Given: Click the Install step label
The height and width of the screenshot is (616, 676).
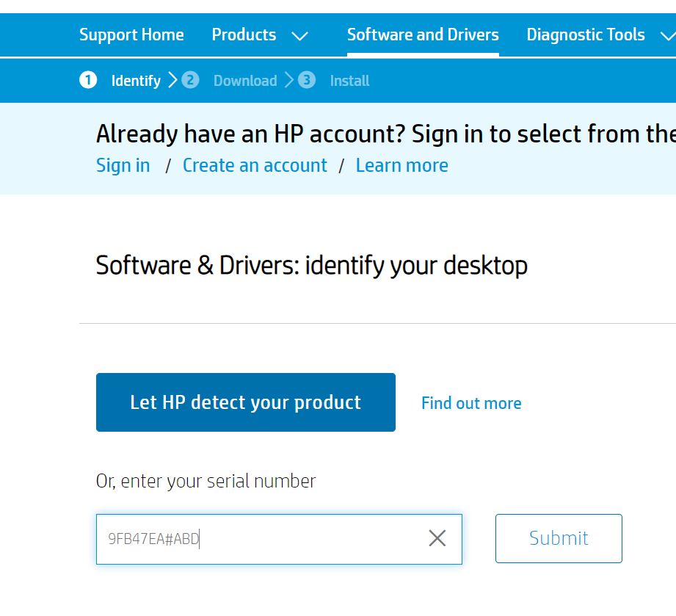Looking at the screenshot, I should [349, 81].
